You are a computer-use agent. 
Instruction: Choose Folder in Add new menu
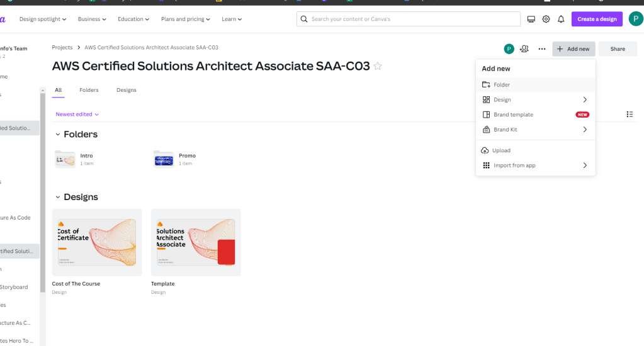pyautogui.click(x=535, y=84)
